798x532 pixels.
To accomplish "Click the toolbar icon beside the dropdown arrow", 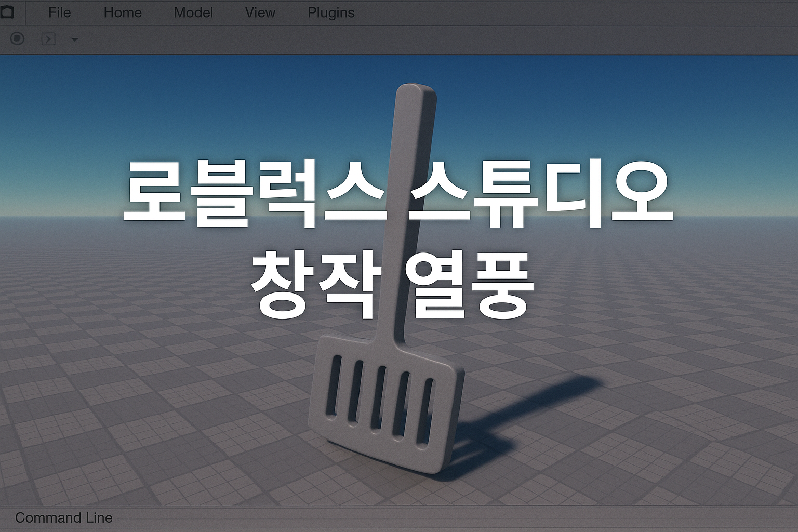I will (47, 39).
